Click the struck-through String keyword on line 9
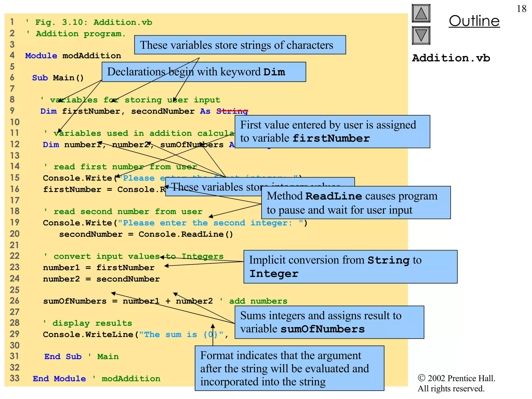 (232, 111)
